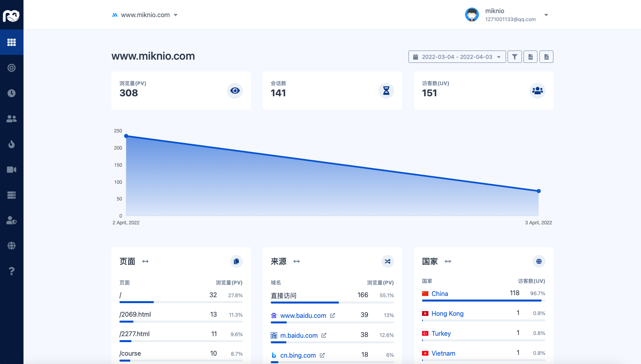
Task: Open the video camera recordings icon
Action: (x=12, y=169)
